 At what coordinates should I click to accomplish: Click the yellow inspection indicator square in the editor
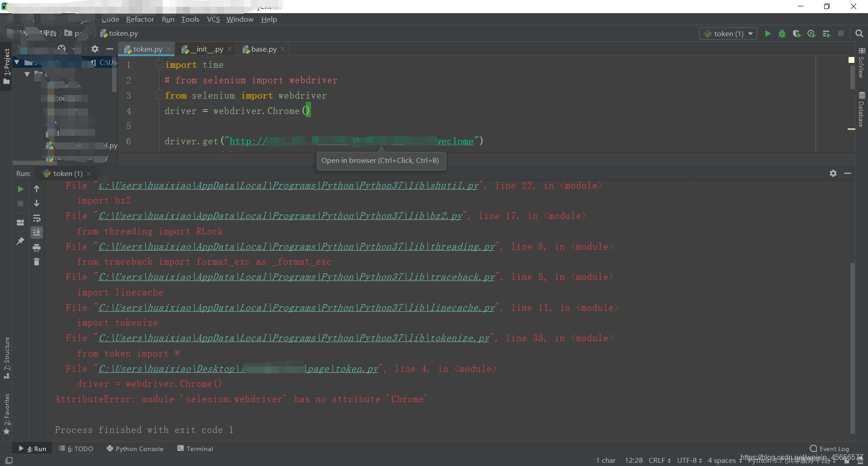coord(851,60)
